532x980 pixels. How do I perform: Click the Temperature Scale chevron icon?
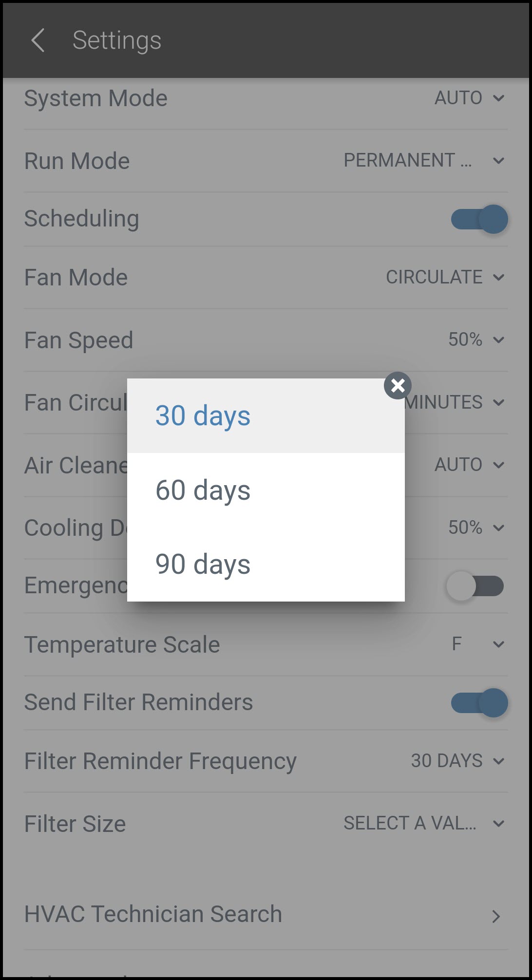coord(498,644)
